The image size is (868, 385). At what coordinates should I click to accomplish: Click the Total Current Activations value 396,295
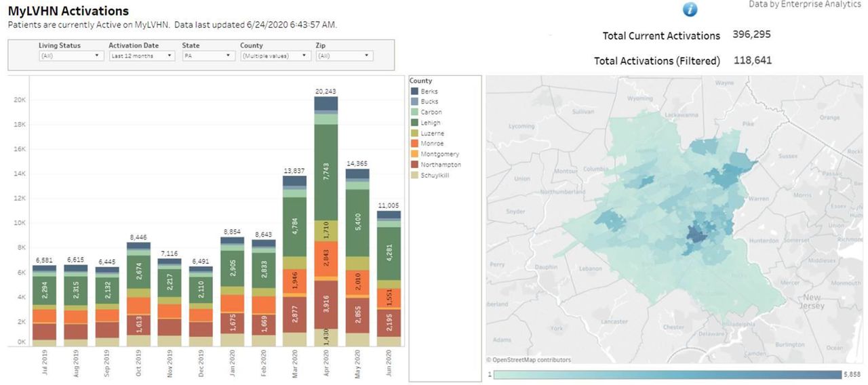coord(751,35)
